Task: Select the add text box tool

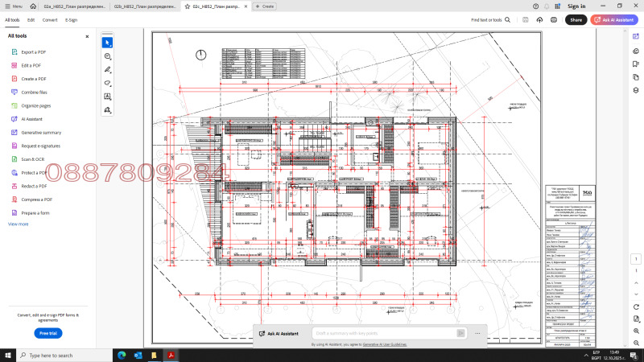Action: [108, 97]
